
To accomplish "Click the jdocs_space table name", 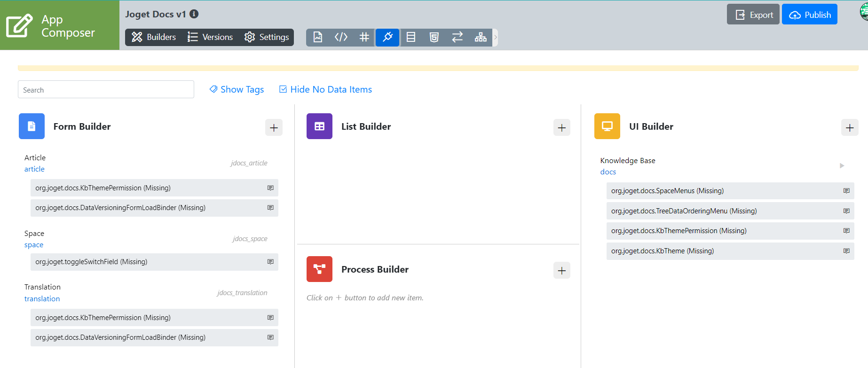I will [x=250, y=239].
